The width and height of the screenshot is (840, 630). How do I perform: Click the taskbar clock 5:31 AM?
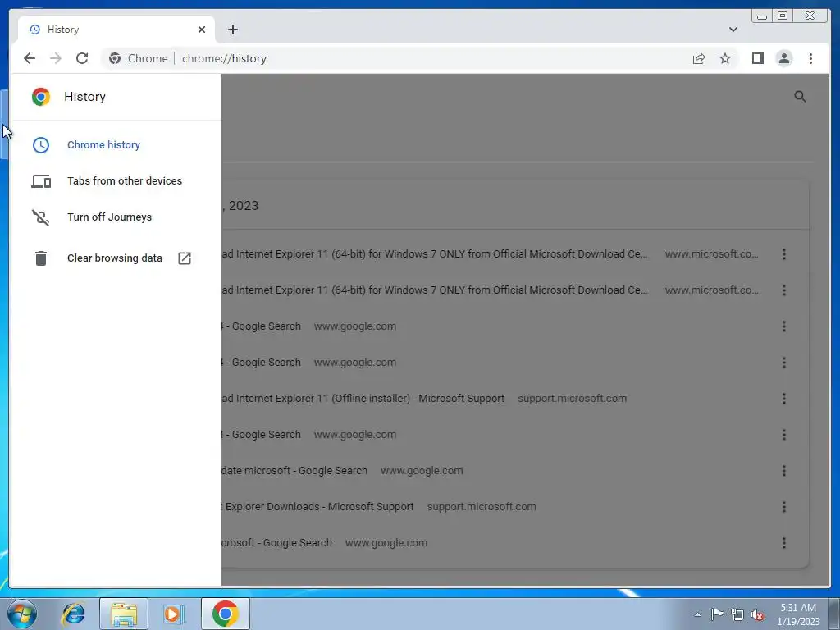pyautogui.click(x=798, y=608)
